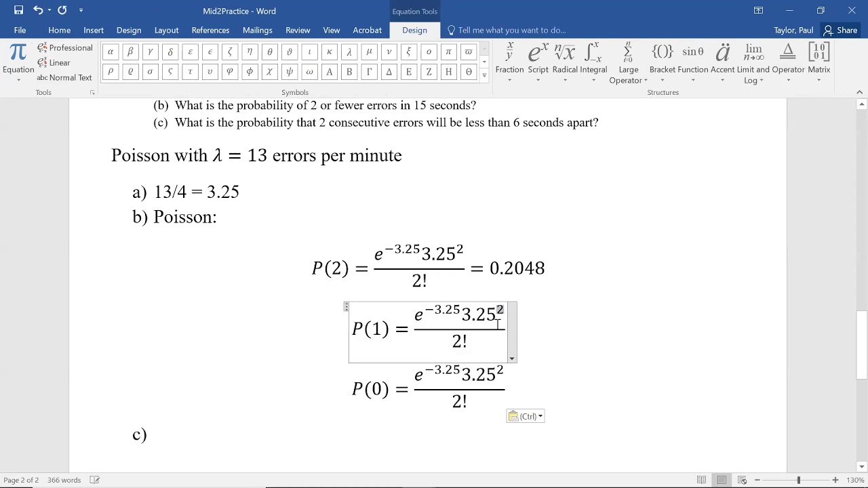Open Customize Quick Access Toolbar dropdown
The width and height of the screenshot is (868, 488).
point(81,10)
